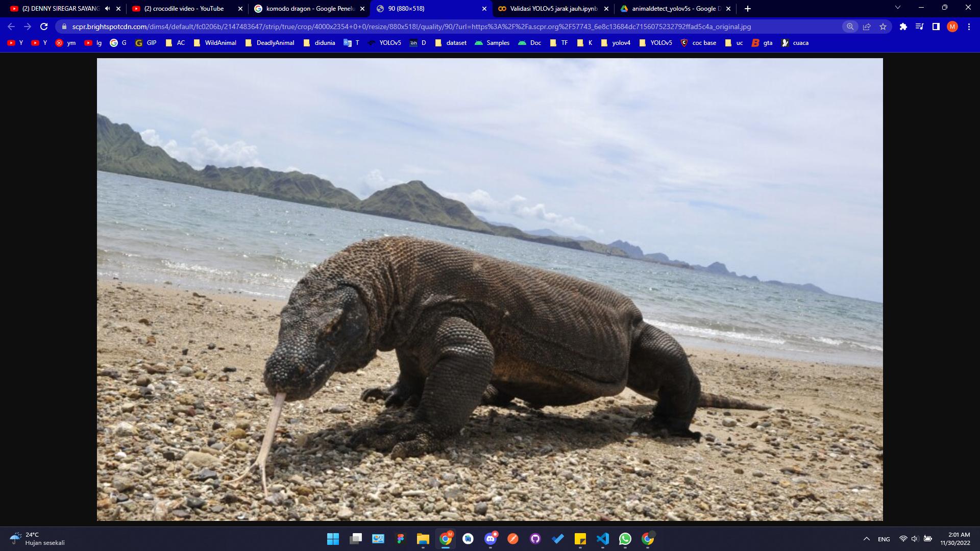Open the profile avatar labeled M
The width and height of the screenshot is (980, 551).
click(x=952, y=27)
